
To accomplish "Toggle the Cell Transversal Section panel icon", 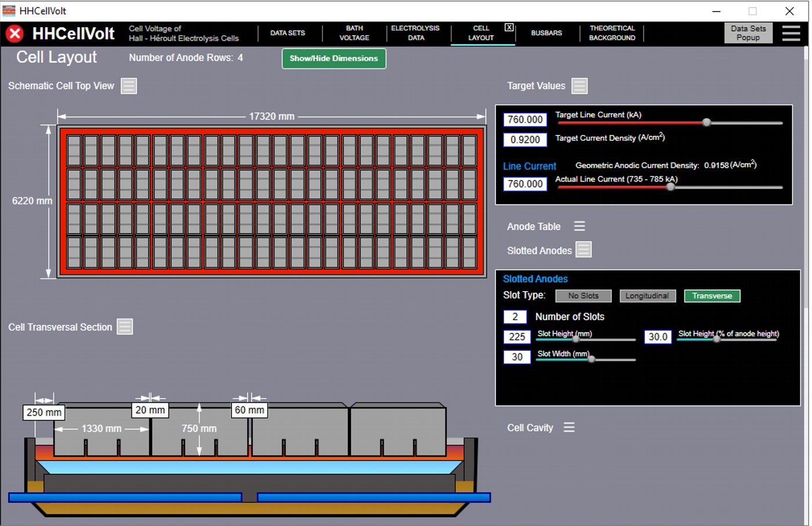I will pos(125,327).
